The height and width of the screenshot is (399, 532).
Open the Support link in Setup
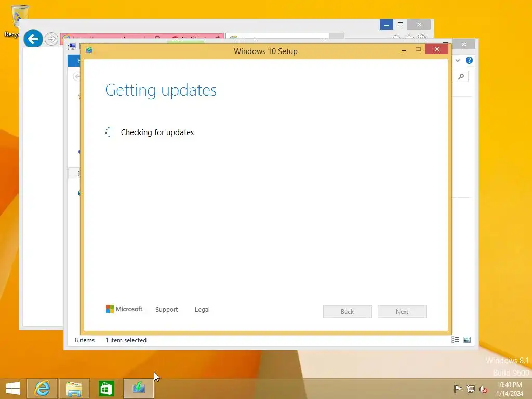167,310
